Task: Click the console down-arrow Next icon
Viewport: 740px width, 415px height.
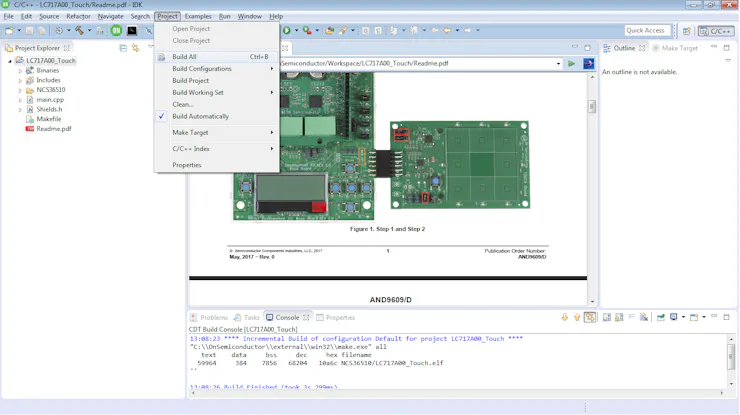Action: [564, 317]
